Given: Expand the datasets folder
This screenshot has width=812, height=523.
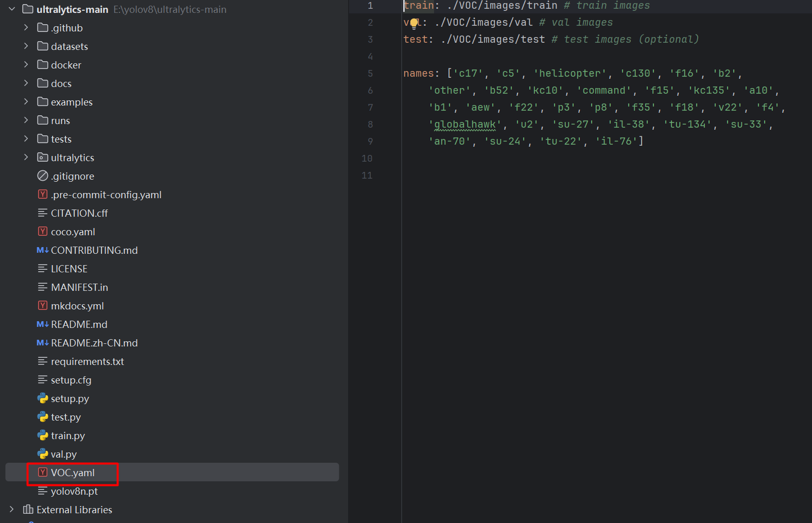Looking at the screenshot, I should 26,46.
